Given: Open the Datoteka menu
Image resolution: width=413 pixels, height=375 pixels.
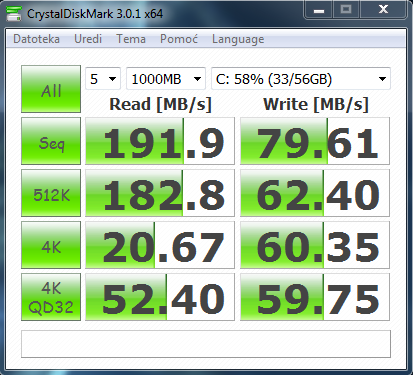Looking at the screenshot, I should 36,39.
